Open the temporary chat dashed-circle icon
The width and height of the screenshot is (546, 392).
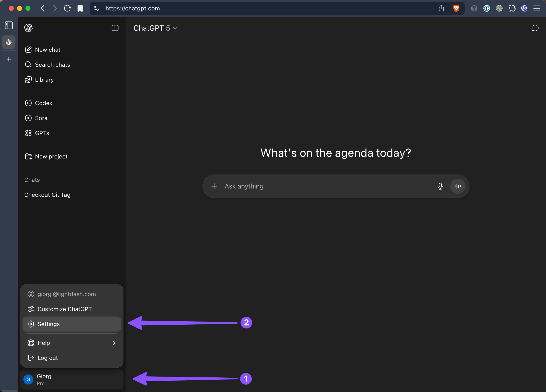[x=535, y=28]
